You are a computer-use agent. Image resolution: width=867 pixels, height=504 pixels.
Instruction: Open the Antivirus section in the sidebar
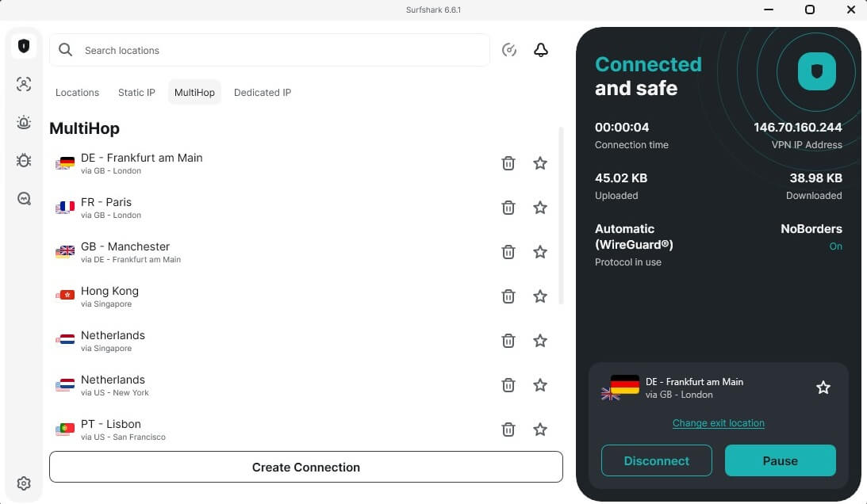pos(24,160)
